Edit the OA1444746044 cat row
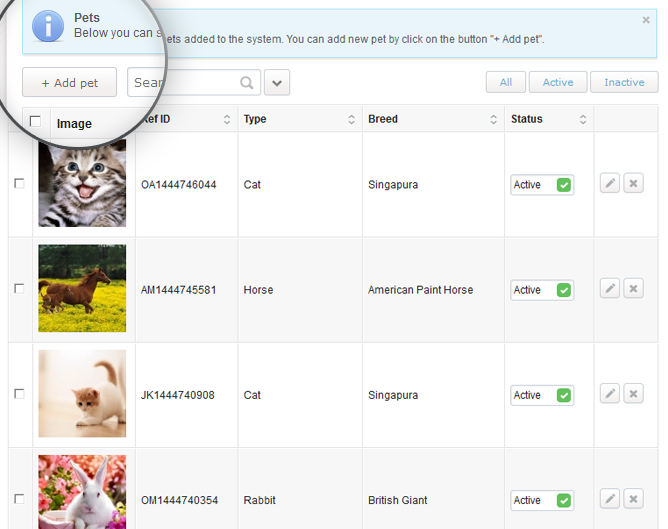The image size is (668, 529). point(610,184)
